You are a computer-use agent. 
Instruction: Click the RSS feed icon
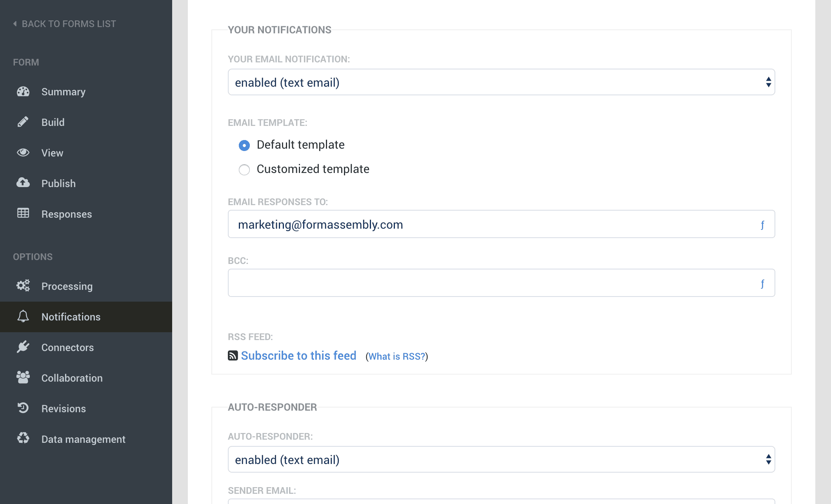click(x=233, y=356)
